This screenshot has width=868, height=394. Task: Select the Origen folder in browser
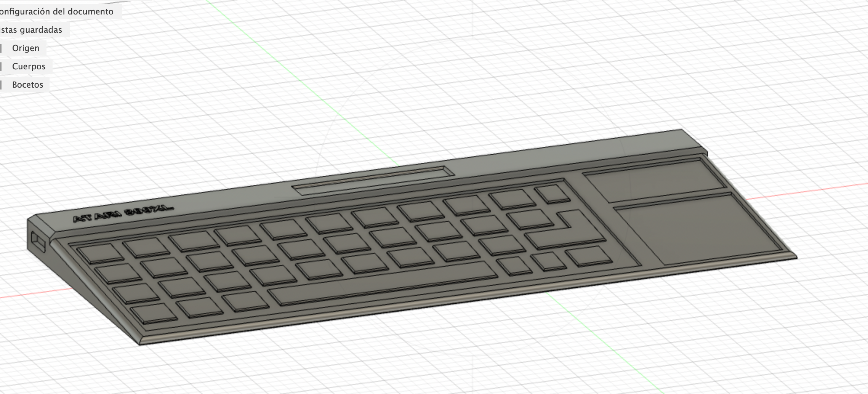26,48
